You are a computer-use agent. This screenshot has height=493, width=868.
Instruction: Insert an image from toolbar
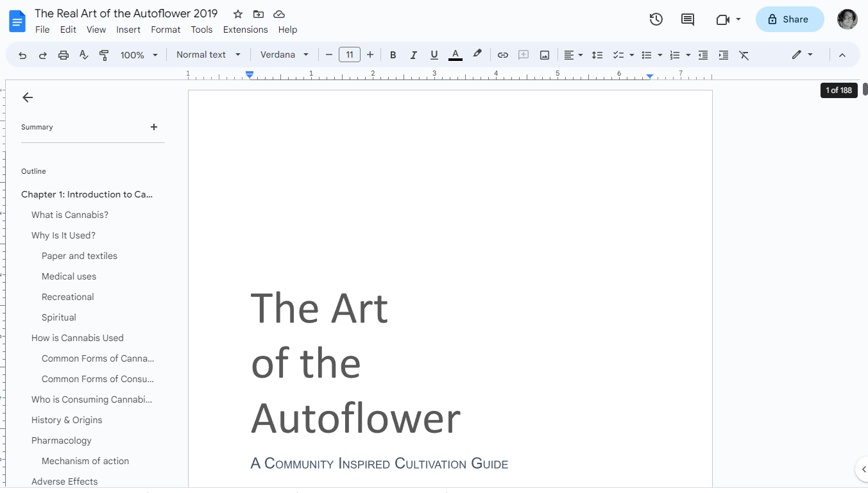click(x=545, y=55)
